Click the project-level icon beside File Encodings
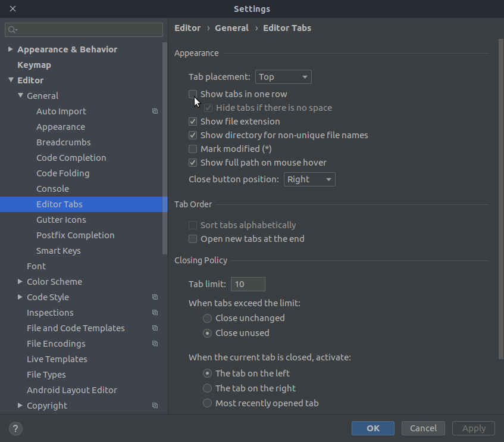This screenshot has height=442, width=504. click(x=155, y=344)
